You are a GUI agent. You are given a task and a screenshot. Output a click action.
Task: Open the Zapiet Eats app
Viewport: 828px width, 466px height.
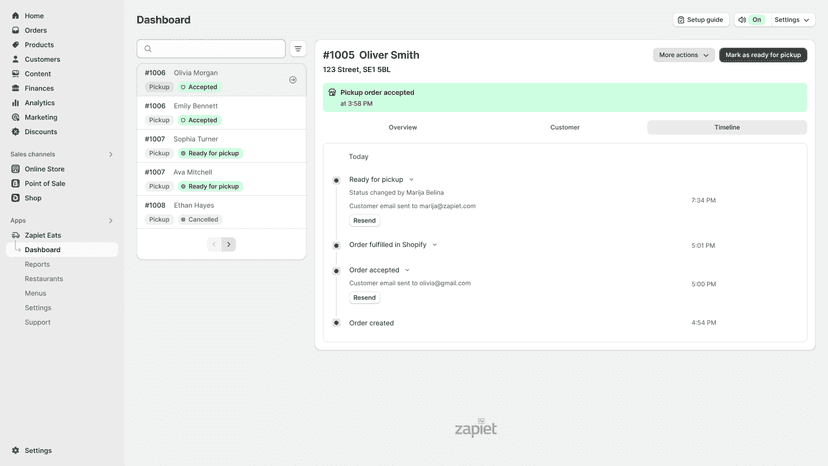43,235
